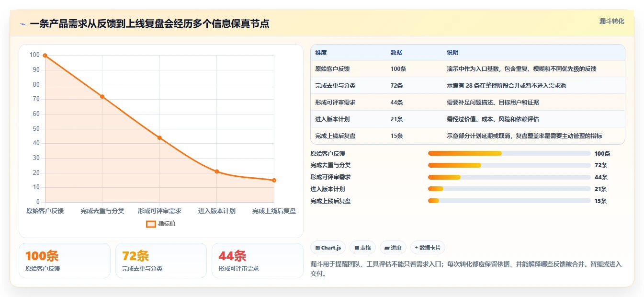Click the lightning icon beside the page title
The image size is (644, 297).
[x=23, y=24]
